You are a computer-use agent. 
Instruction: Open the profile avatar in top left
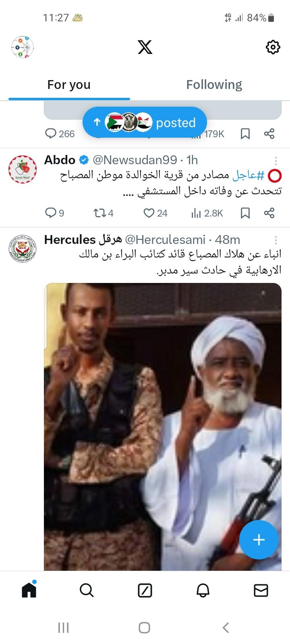point(23,47)
